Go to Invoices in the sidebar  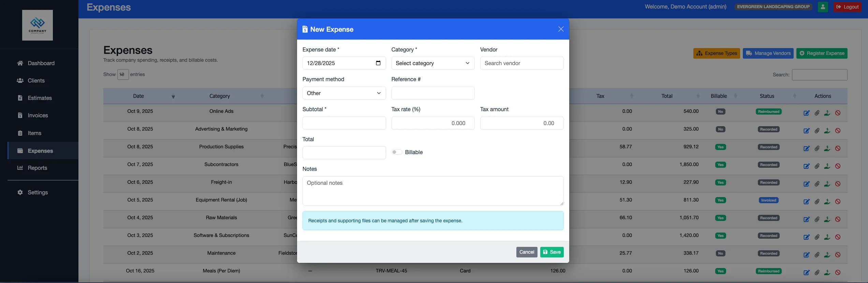(x=38, y=116)
